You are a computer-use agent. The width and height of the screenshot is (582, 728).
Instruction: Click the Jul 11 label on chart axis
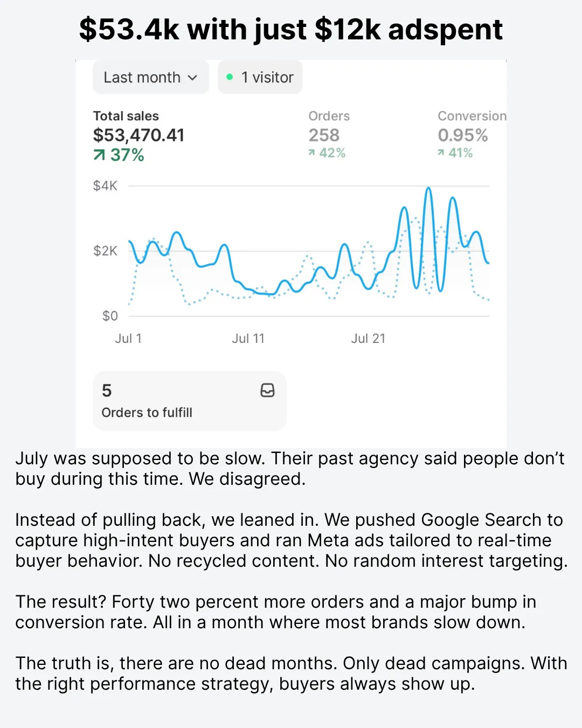(x=248, y=339)
